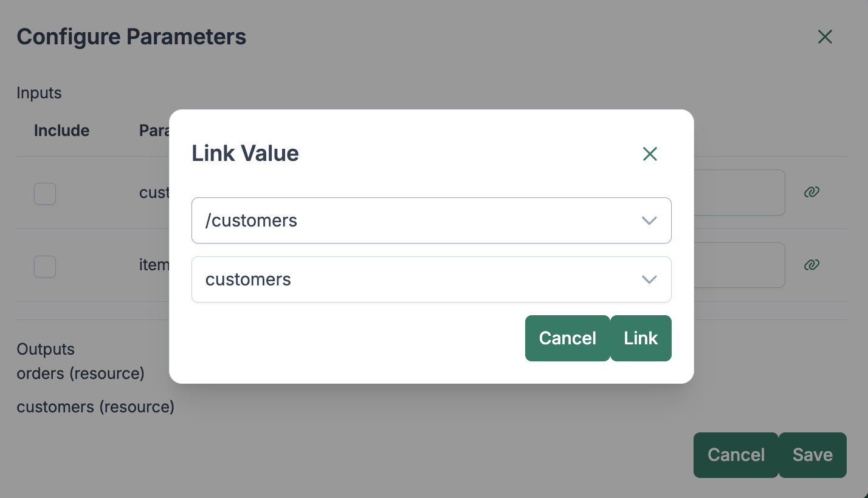Confirm with the Link button

coord(641,338)
